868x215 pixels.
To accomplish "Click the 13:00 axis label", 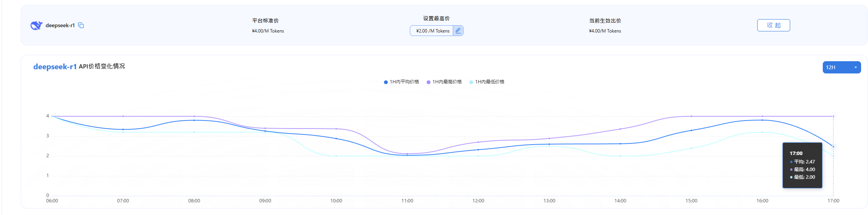I will click(549, 201).
